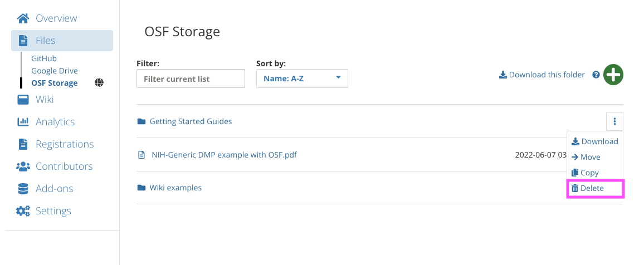Click the globe icon beside OSF Storage
This screenshot has width=644, height=265.
(99, 83)
